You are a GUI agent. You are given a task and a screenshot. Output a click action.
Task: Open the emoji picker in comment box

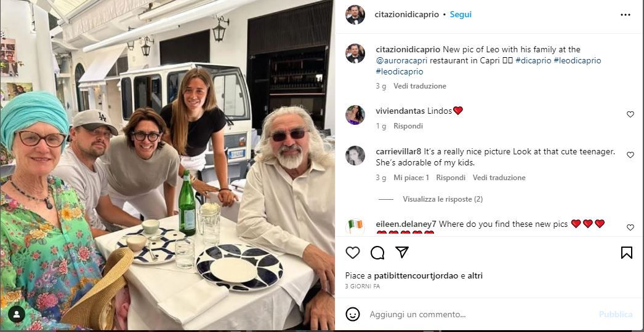[x=353, y=314]
